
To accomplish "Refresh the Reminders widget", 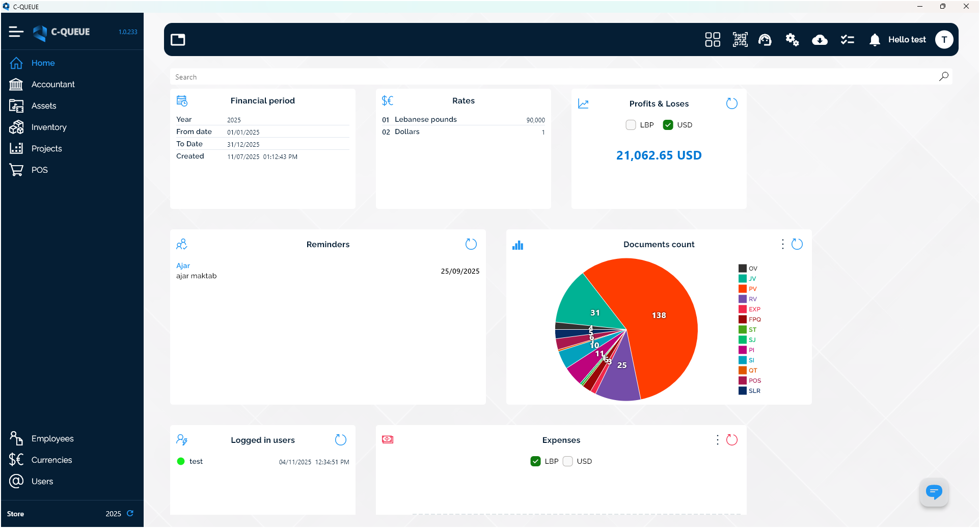I will coord(471,244).
